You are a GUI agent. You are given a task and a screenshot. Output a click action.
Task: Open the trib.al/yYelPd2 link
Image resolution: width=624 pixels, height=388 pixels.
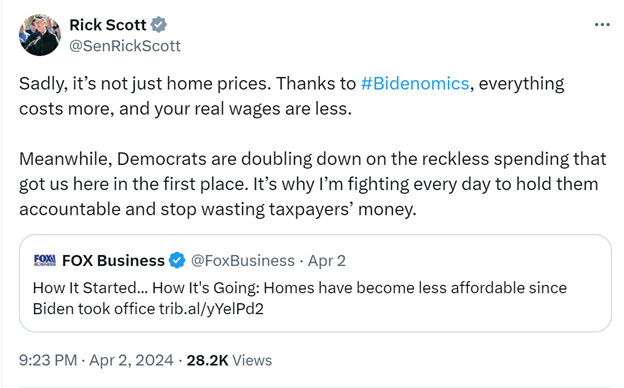pos(211,309)
